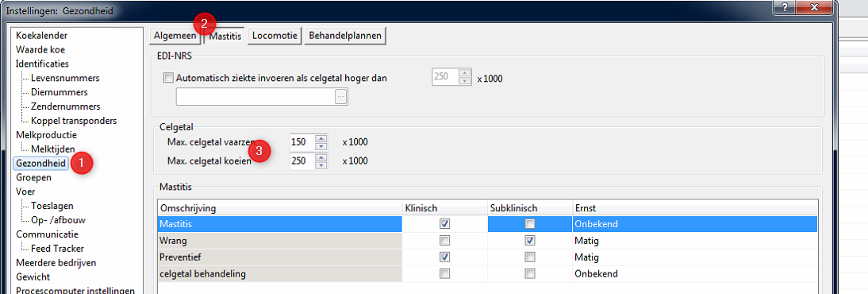Click the Max. celgetal vaarzen value field
This screenshot has width=868, height=294.
point(301,142)
